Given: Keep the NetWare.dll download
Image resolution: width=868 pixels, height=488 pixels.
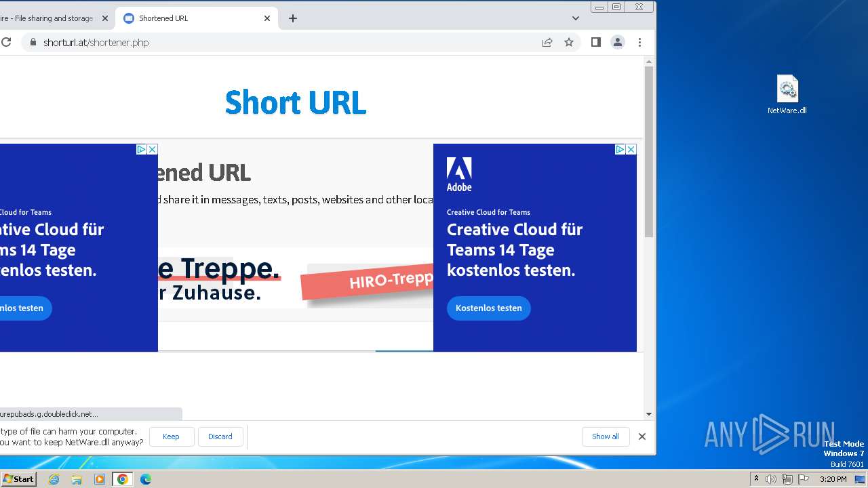Looking at the screenshot, I should point(171,436).
